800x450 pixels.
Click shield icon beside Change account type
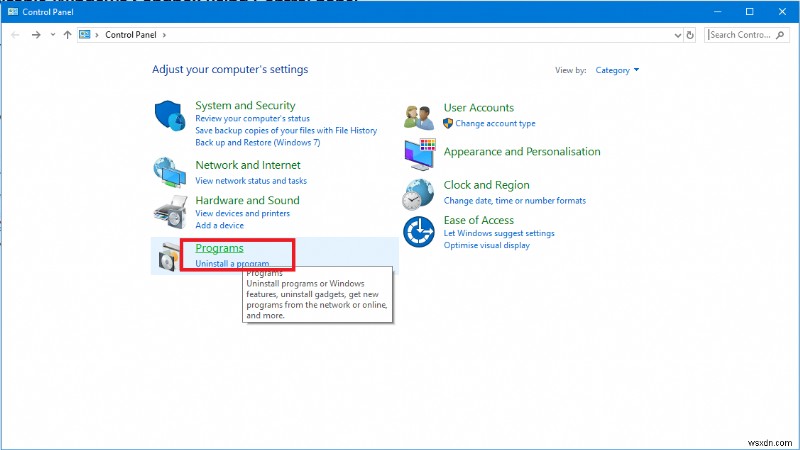[448, 123]
